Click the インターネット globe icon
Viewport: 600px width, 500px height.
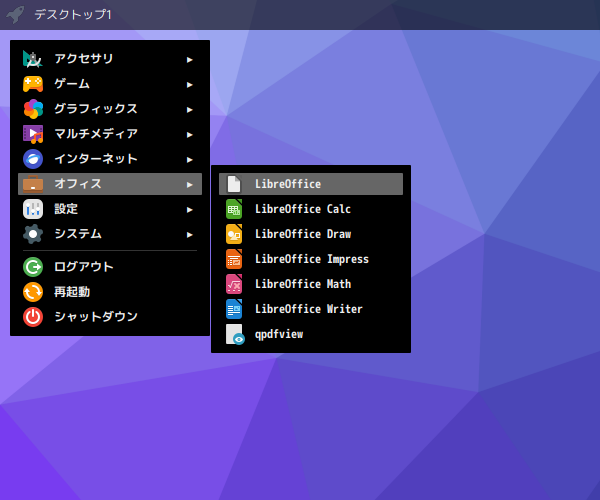(33, 159)
